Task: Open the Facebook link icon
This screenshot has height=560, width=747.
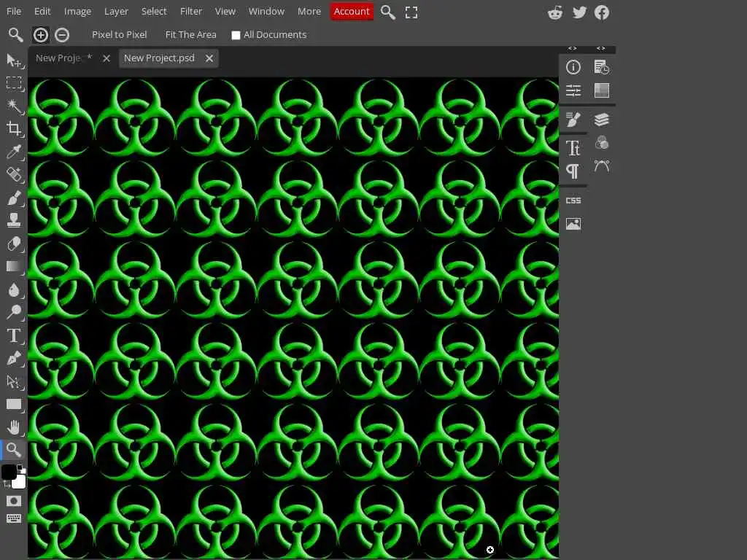Action: point(602,12)
